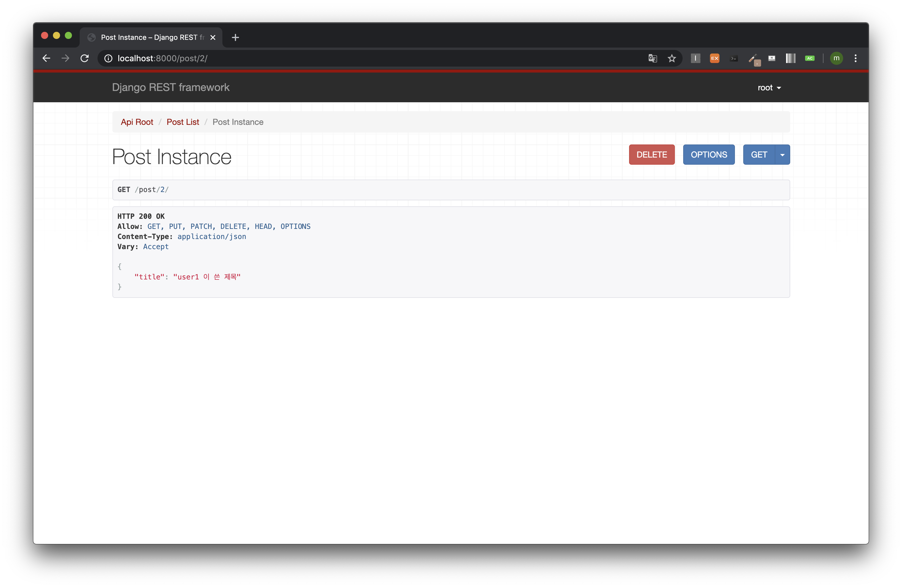Expand the GET format dropdown arrow
Viewport: 902px width, 588px height.
(782, 155)
